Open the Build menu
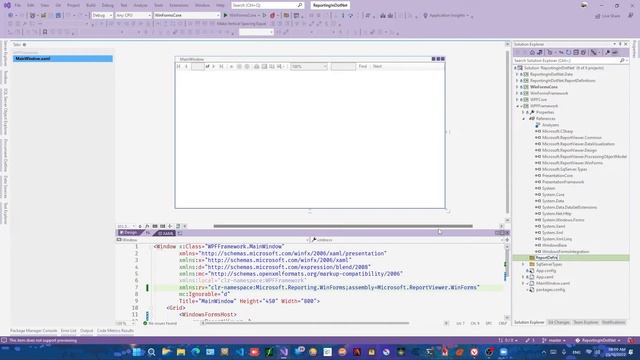The width and height of the screenshot is (640, 360). click(91, 5)
